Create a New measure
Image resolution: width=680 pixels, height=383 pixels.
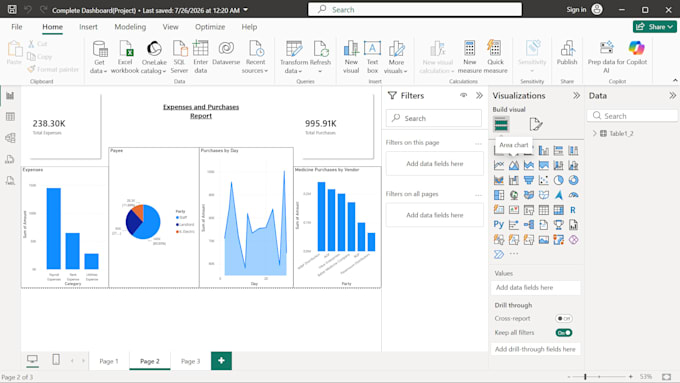point(470,57)
